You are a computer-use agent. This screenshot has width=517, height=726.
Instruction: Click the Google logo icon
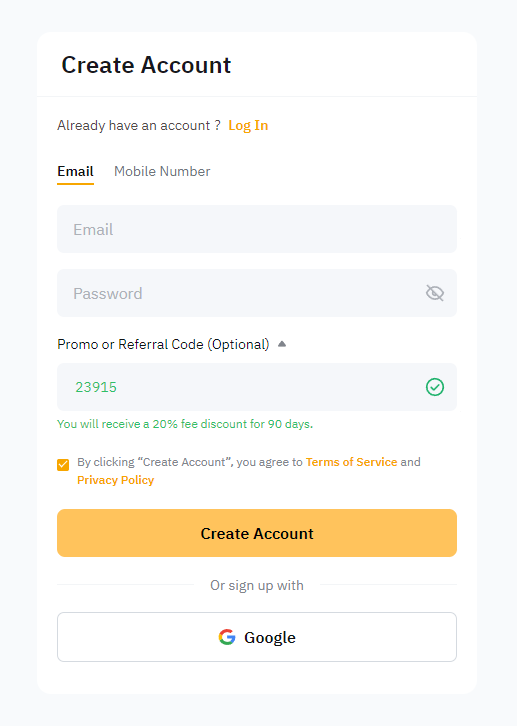227,637
